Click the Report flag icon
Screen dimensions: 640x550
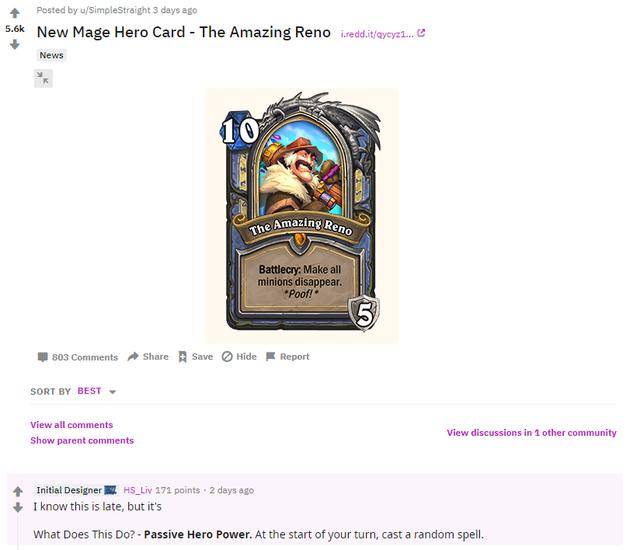[270, 357]
